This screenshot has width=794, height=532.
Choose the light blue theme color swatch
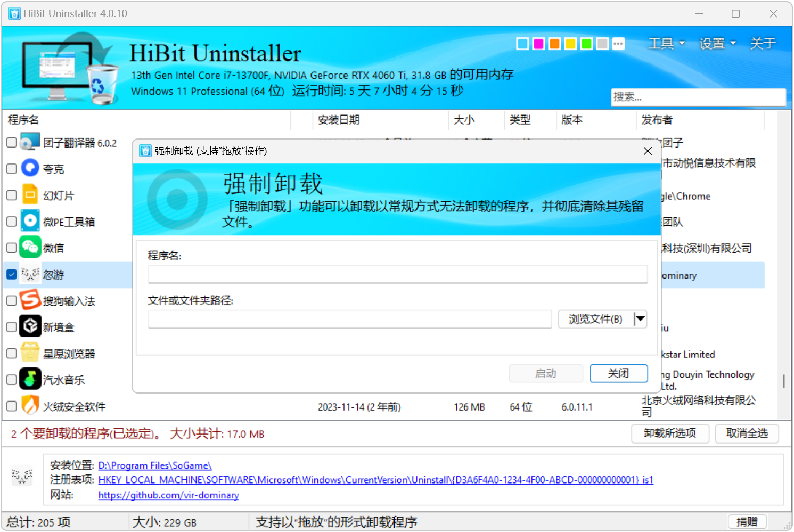[523, 44]
